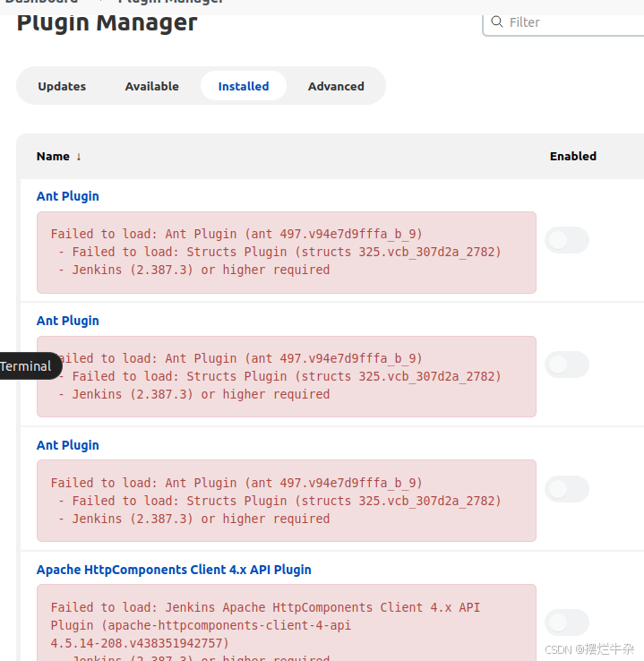Open the third Ant Plugin link
The height and width of the screenshot is (661, 644).
tap(68, 445)
